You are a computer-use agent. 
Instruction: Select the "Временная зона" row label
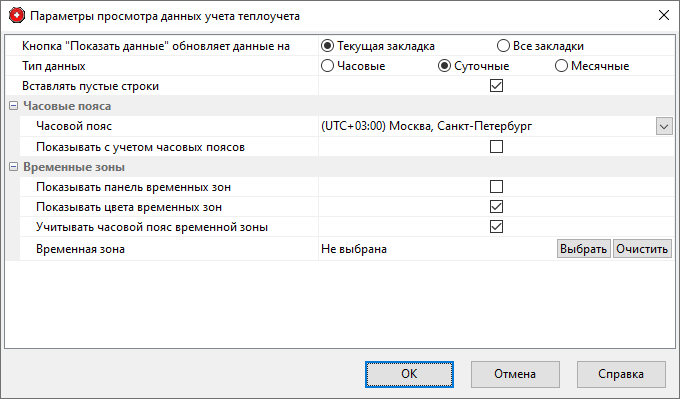point(80,249)
